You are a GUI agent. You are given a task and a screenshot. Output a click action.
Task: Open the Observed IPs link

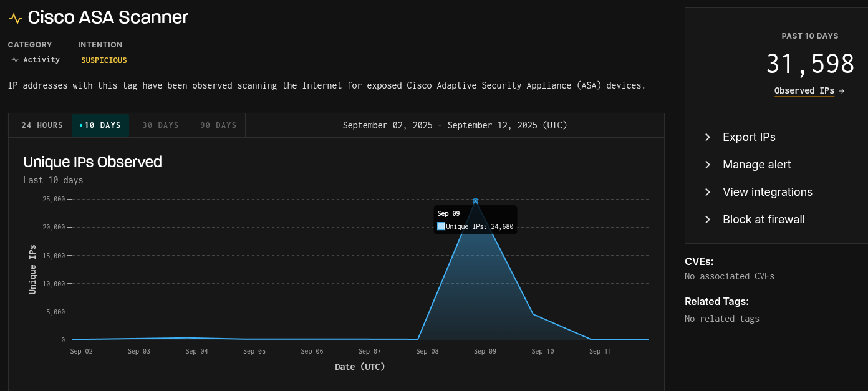tap(804, 90)
